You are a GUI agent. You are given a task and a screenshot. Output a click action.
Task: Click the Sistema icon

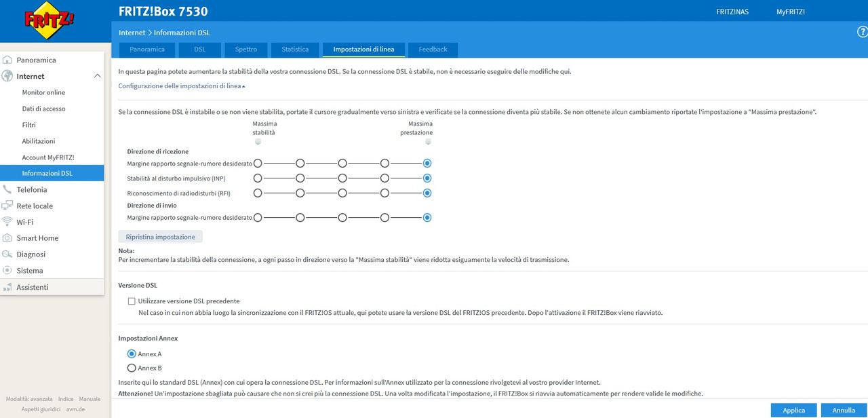[7, 271]
